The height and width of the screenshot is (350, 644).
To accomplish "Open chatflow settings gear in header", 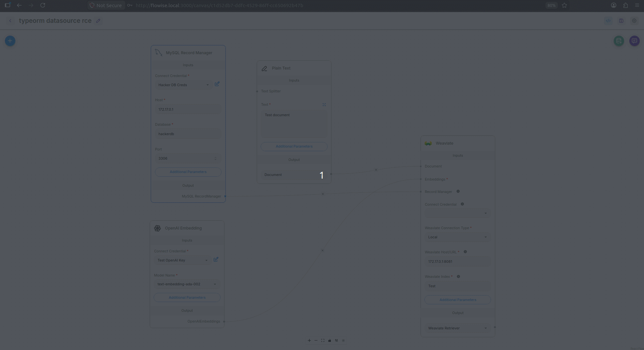I will (x=634, y=21).
